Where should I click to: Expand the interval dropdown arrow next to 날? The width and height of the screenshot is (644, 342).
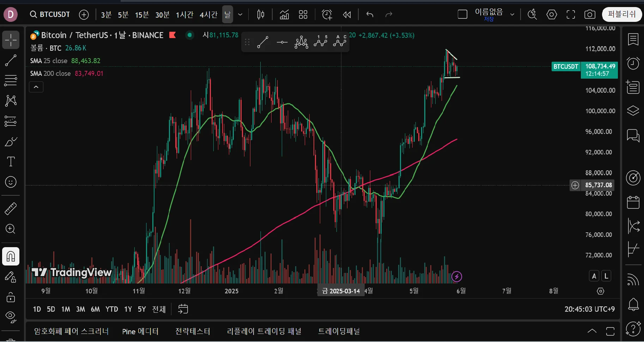[x=240, y=14]
